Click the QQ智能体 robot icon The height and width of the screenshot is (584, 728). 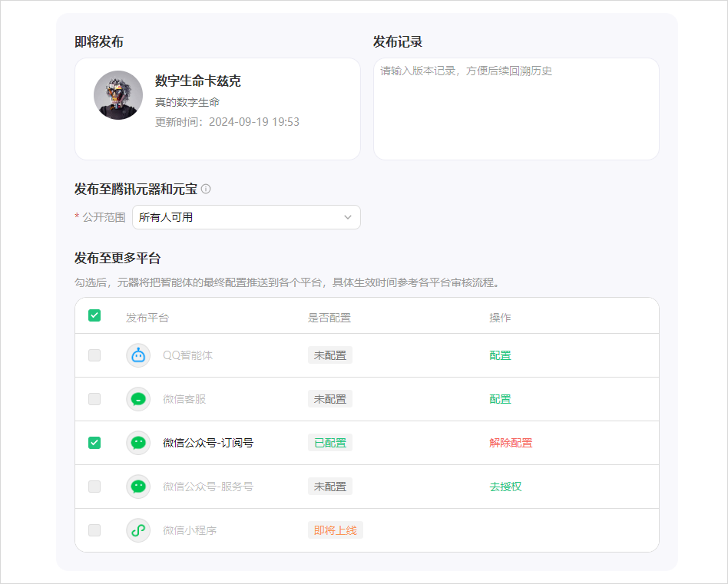138,355
